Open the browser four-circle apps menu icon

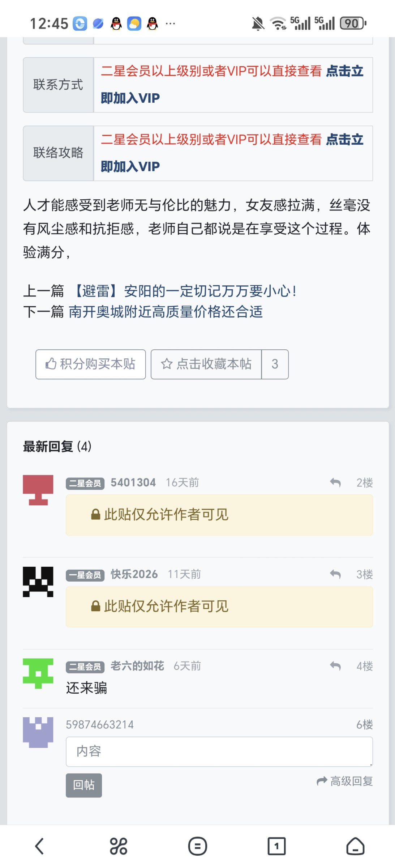(x=119, y=846)
